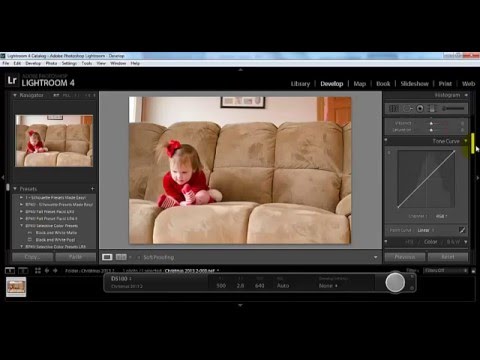Toggle Soft Proofing checkbox
The width and height of the screenshot is (480, 360).
pyautogui.click(x=139, y=257)
